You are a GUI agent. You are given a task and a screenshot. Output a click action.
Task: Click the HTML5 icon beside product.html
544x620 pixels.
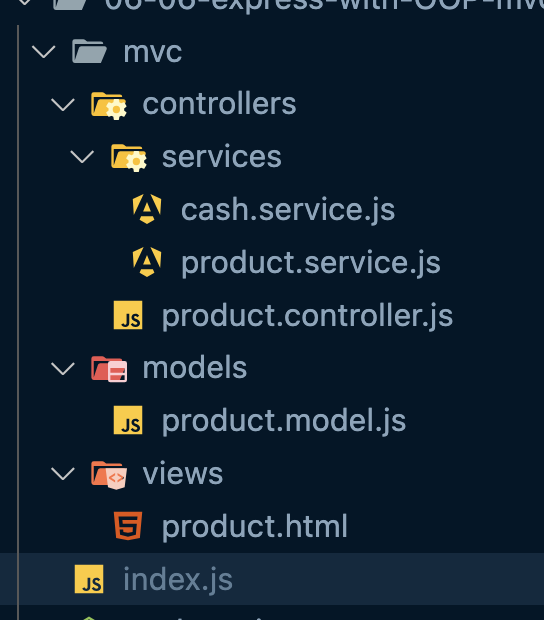click(128, 526)
